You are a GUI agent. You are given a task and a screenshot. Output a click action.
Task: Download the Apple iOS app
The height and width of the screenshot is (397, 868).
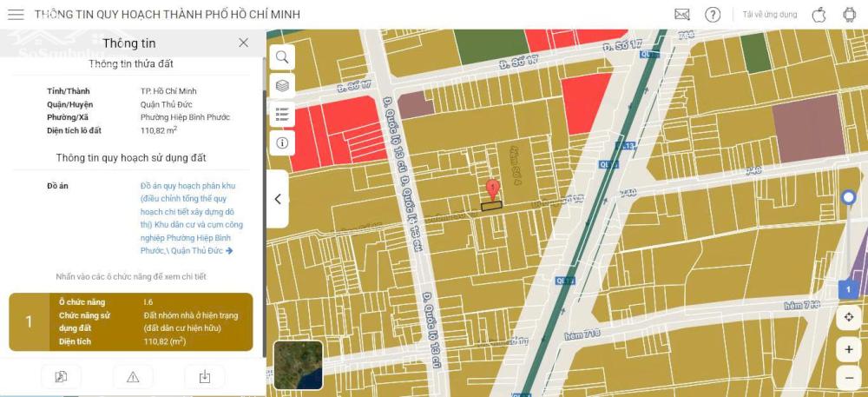click(x=818, y=15)
